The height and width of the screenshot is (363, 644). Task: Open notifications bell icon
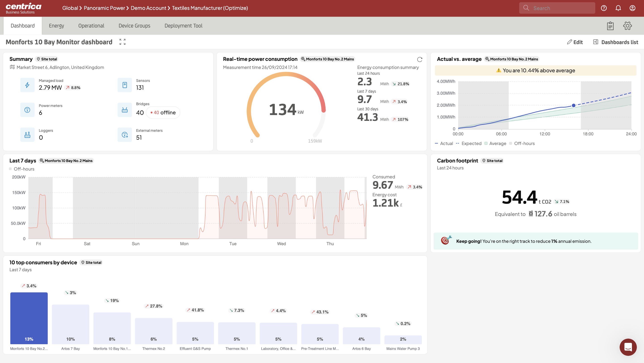pos(618,8)
